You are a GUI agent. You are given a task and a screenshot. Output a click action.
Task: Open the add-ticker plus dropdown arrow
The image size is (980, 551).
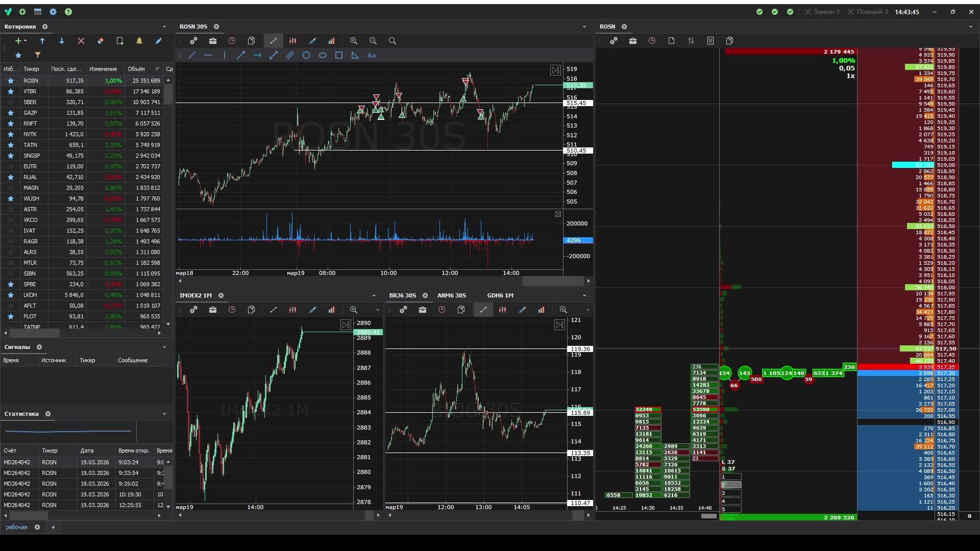25,41
